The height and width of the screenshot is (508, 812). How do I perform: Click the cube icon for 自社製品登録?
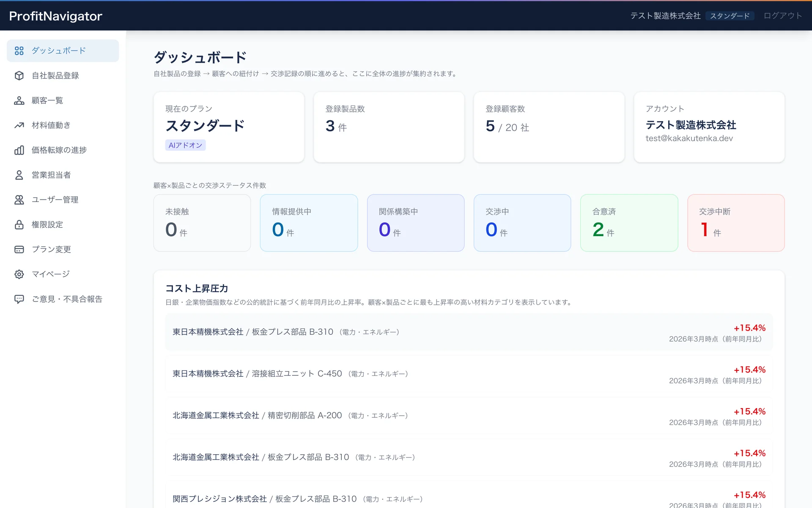pyautogui.click(x=19, y=76)
